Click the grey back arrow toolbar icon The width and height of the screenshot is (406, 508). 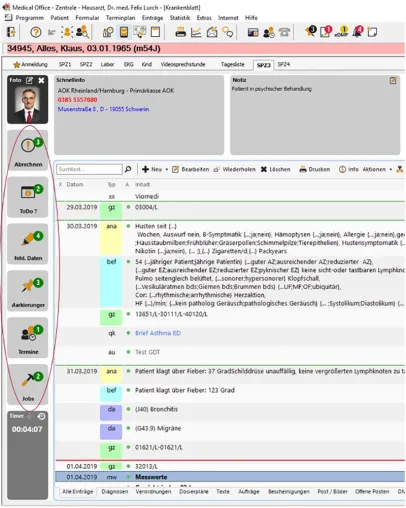(51, 32)
